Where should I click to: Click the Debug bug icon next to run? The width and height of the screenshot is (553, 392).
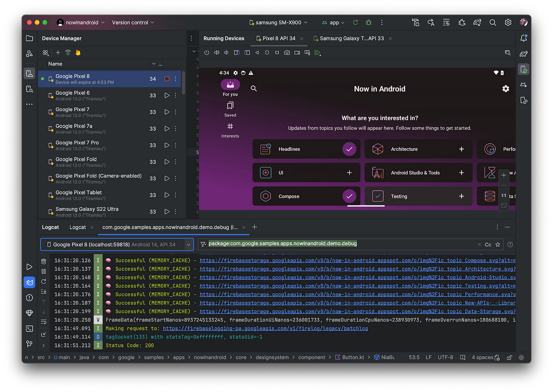pos(369,23)
